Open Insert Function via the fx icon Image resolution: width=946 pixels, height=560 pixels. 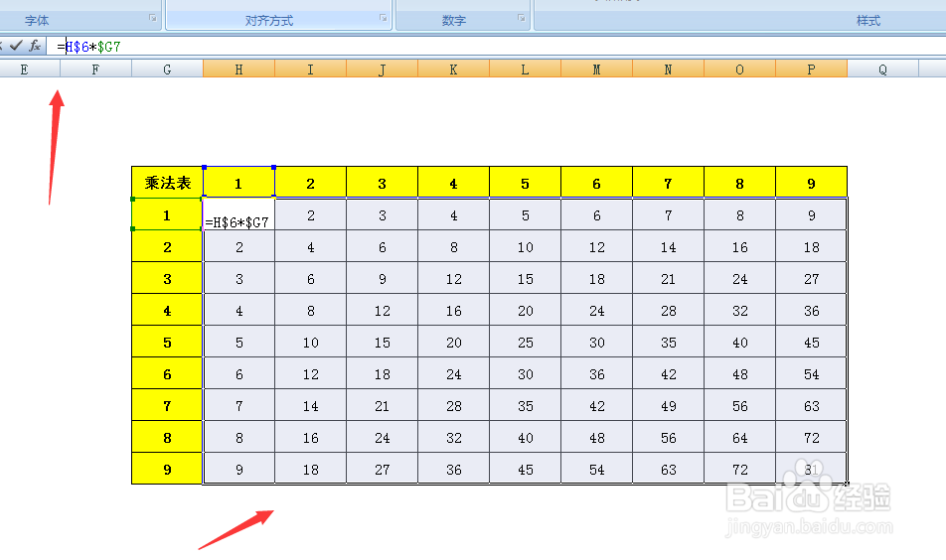(35, 46)
